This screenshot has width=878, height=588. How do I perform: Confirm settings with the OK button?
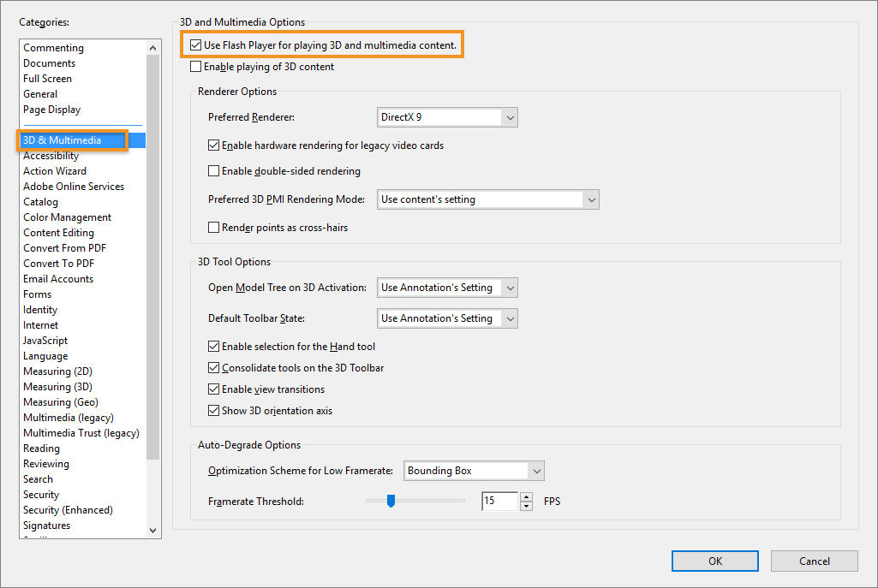coord(714,561)
